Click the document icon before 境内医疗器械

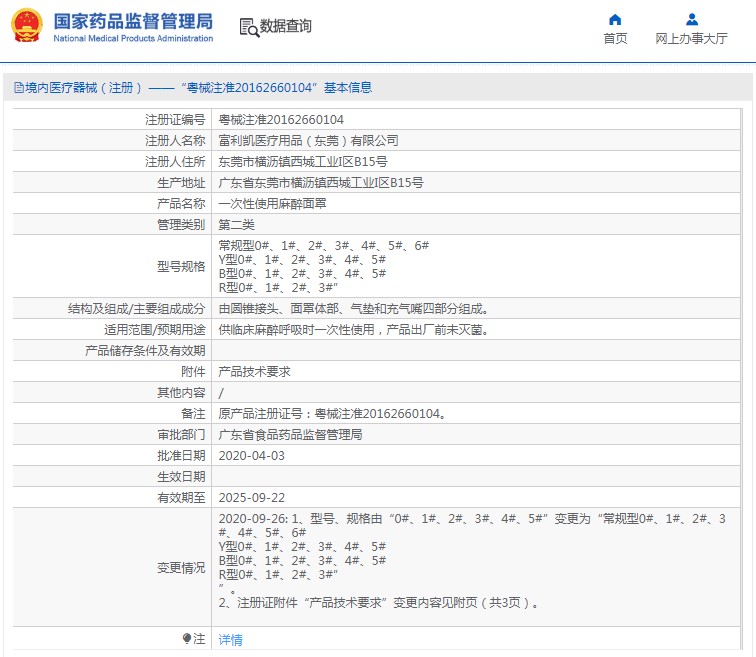point(18,88)
